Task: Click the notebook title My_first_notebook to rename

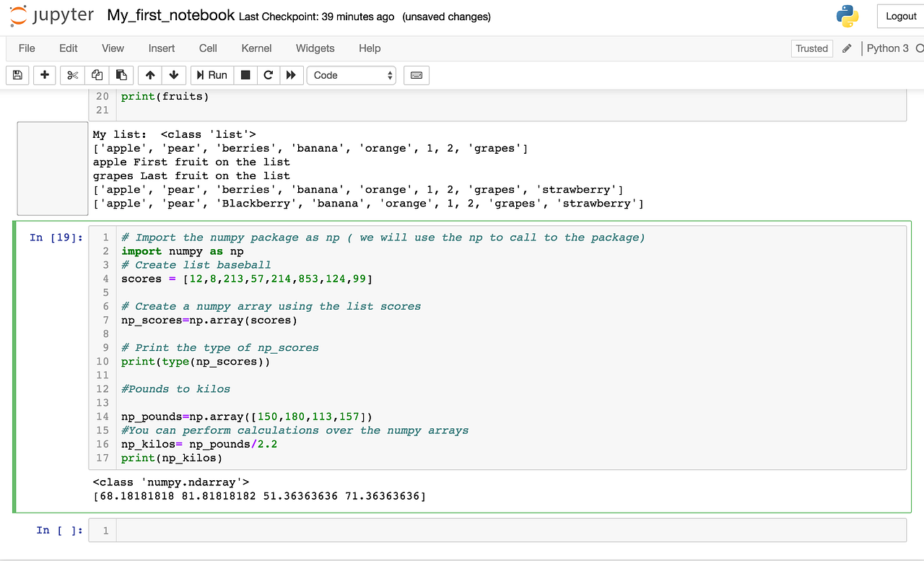Action: click(170, 14)
